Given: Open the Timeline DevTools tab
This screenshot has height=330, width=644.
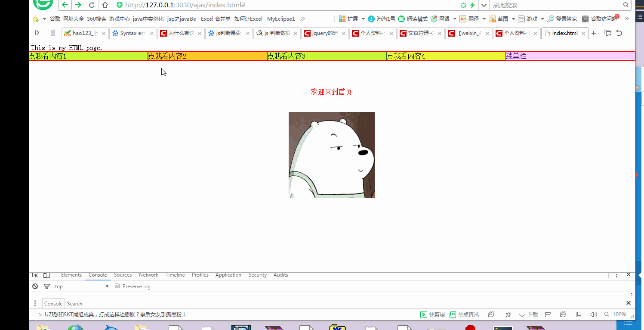Looking at the screenshot, I should [x=175, y=275].
